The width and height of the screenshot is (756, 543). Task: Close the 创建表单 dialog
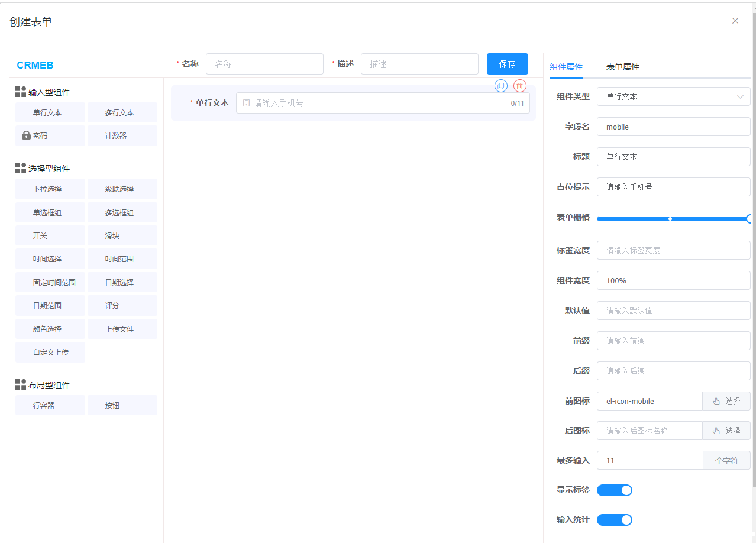pos(735,21)
